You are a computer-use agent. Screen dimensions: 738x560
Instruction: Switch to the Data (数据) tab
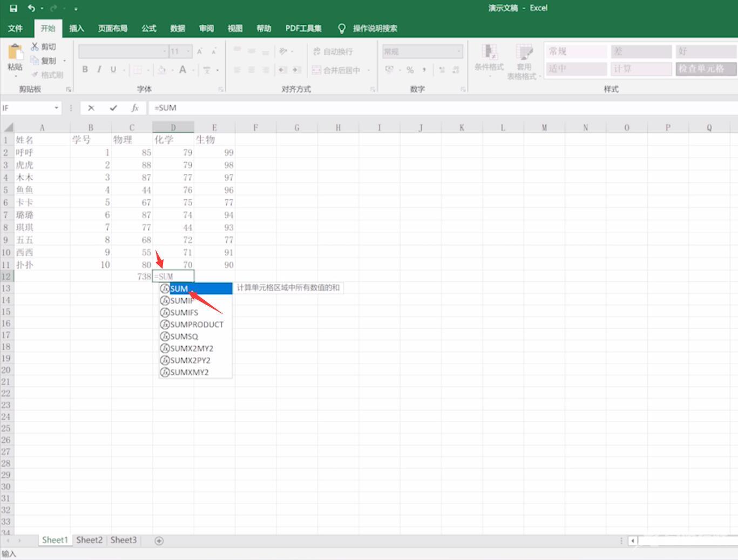(178, 28)
